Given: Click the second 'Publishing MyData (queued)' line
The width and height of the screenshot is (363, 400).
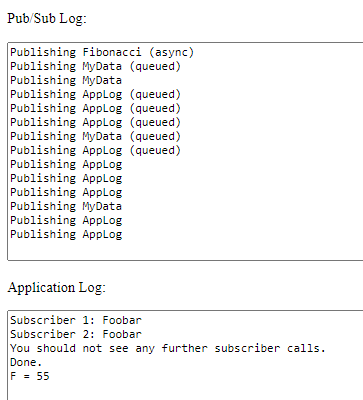Looking at the screenshot, I should (x=95, y=136).
